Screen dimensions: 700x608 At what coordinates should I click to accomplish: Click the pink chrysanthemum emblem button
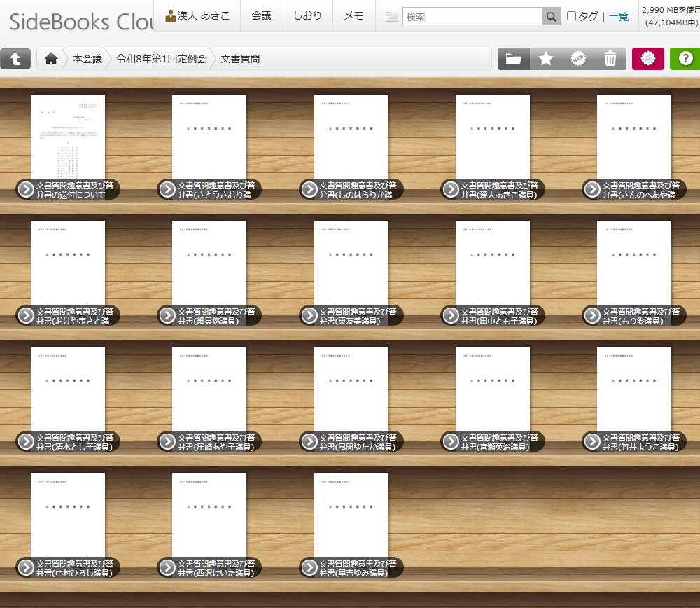[x=647, y=59]
